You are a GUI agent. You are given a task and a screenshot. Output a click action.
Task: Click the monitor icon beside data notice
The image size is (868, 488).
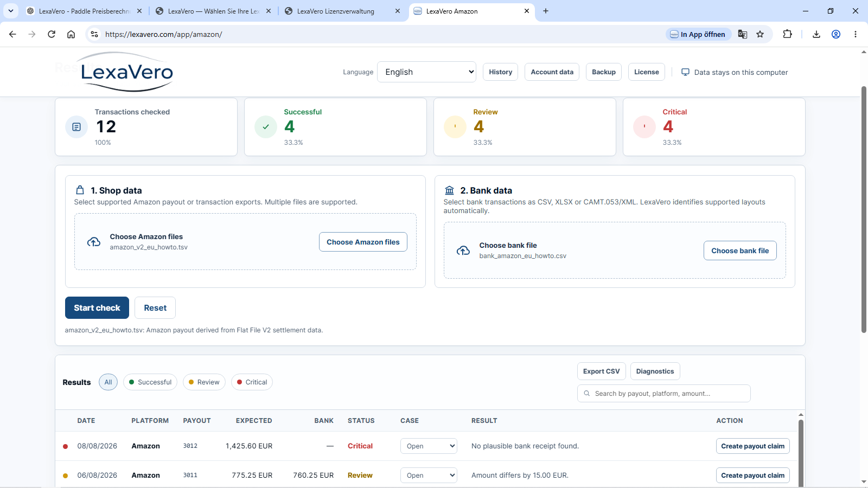coord(685,72)
